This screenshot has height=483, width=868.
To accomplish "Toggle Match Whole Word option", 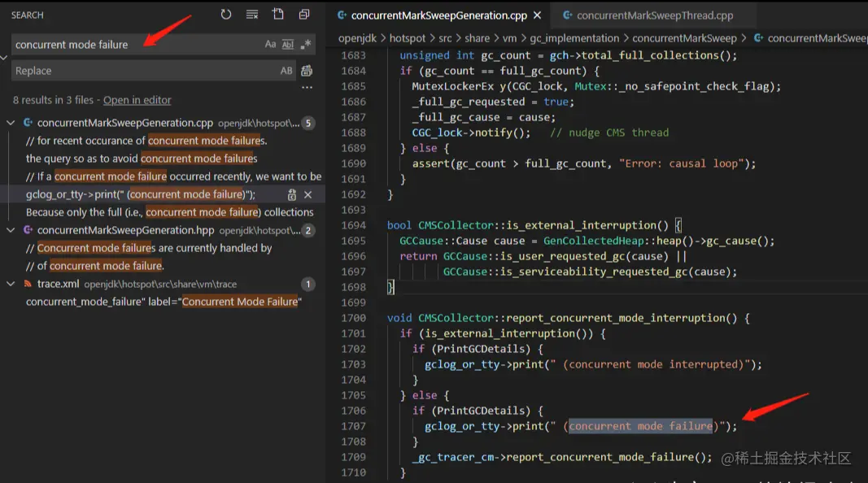I will pos(288,44).
